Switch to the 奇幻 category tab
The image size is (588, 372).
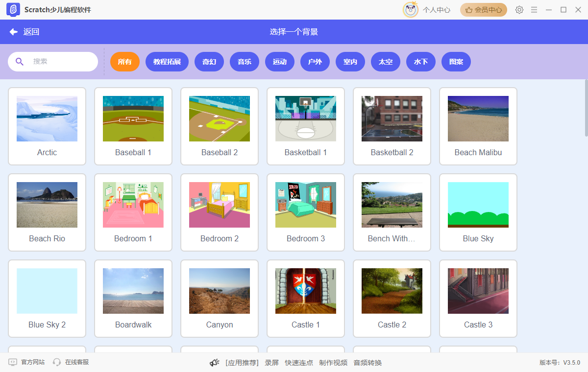209,61
